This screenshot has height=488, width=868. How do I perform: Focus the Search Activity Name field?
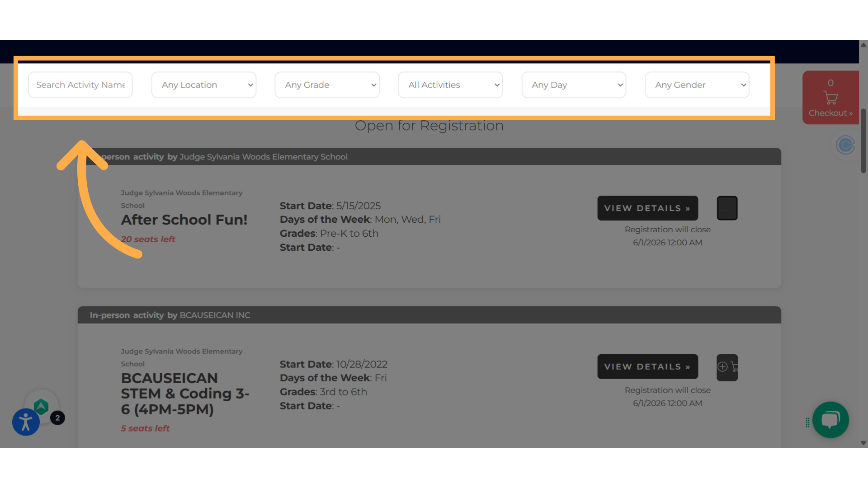click(x=80, y=85)
